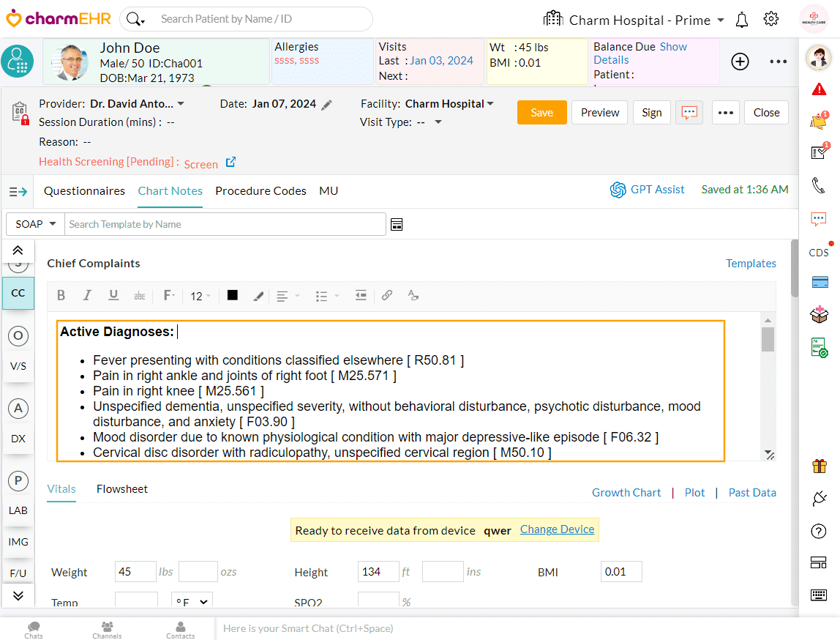
Task: Switch to the Procedure Codes tab
Action: pos(260,190)
